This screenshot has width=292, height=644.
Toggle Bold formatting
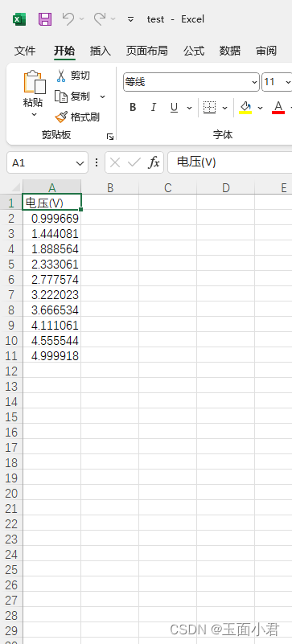133,108
